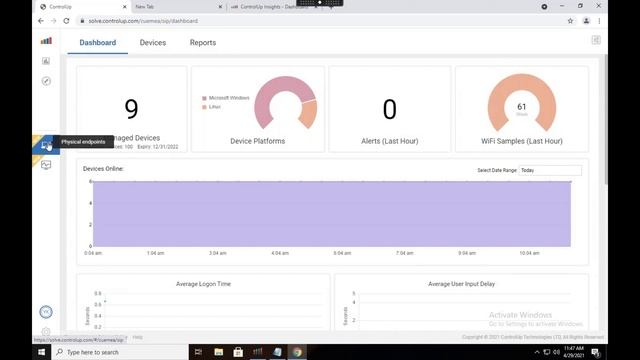Open Microsoft Store from the taskbar
Image resolution: width=640 pixels, height=360 pixels.
238,352
